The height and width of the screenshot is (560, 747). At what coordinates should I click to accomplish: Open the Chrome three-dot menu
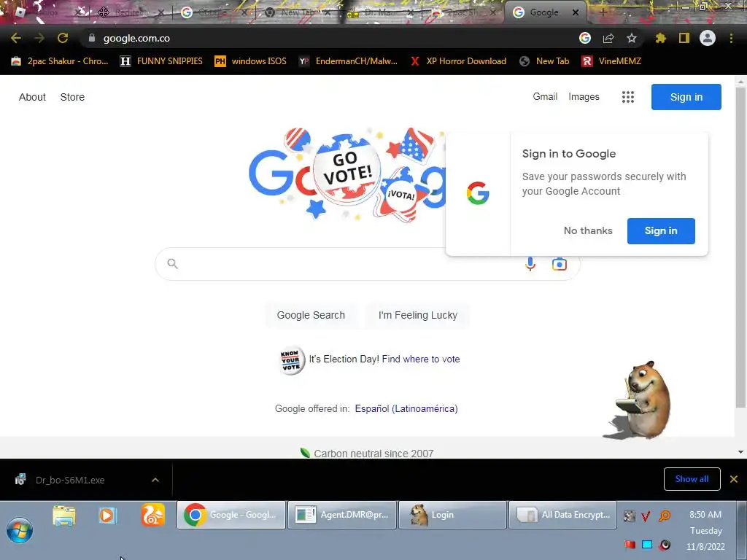point(731,38)
